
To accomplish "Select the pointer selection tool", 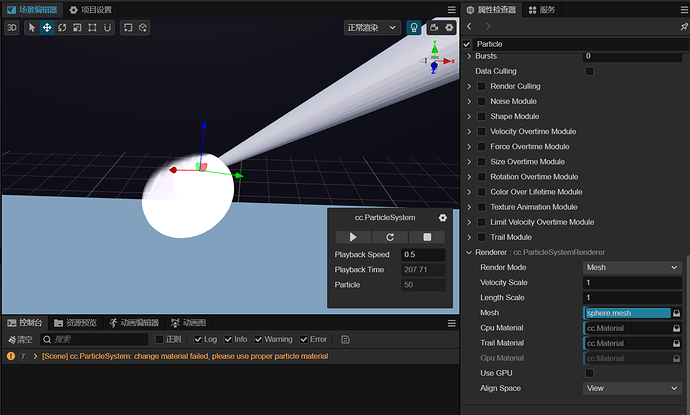I will [32, 28].
